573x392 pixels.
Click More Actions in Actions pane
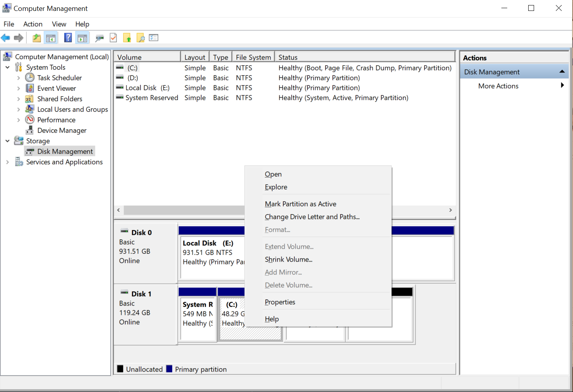pos(498,86)
